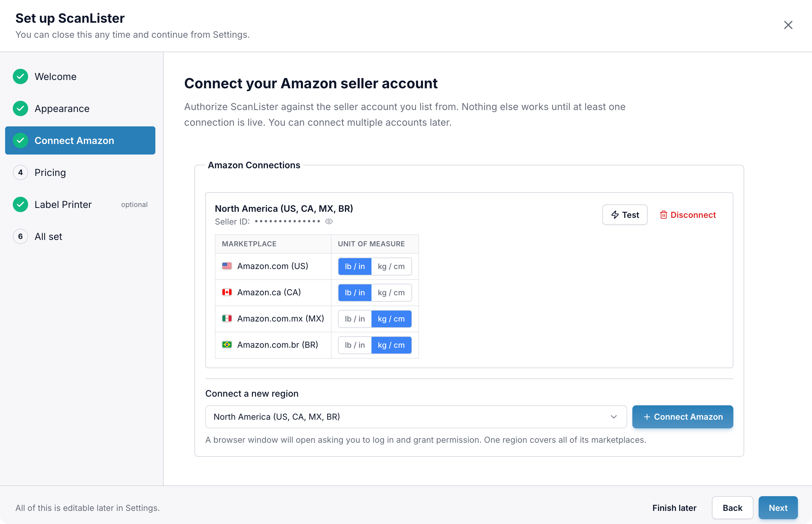Viewport: 812px width, 524px height.
Task: Click the step 6 number badge
Action: tap(20, 236)
